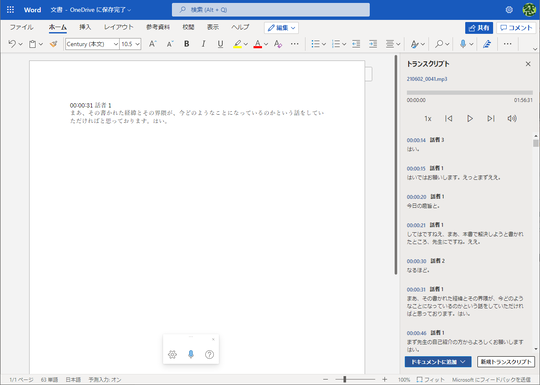540x385 pixels.
Task: Click the dictation microphone in ribbon
Action: click(x=463, y=44)
